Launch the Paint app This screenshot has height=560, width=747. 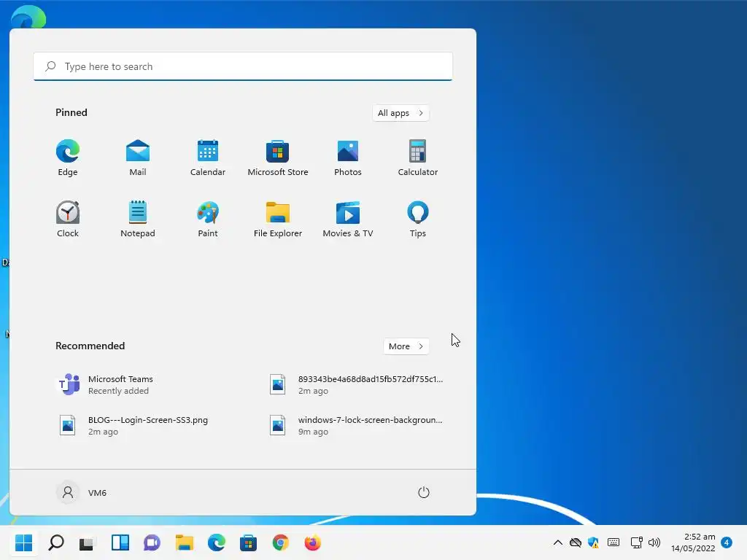[208, 219]
